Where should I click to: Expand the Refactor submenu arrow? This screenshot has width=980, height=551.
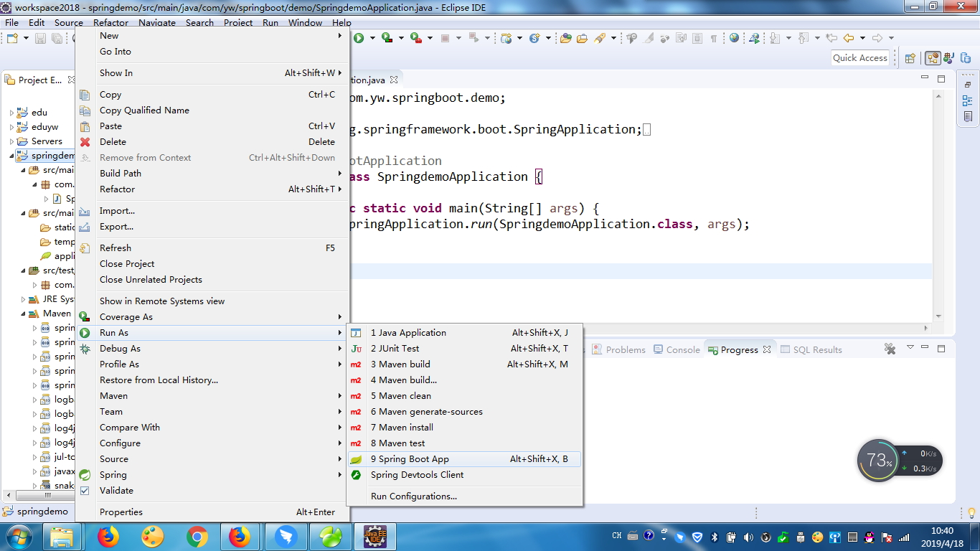pos(340,189)
